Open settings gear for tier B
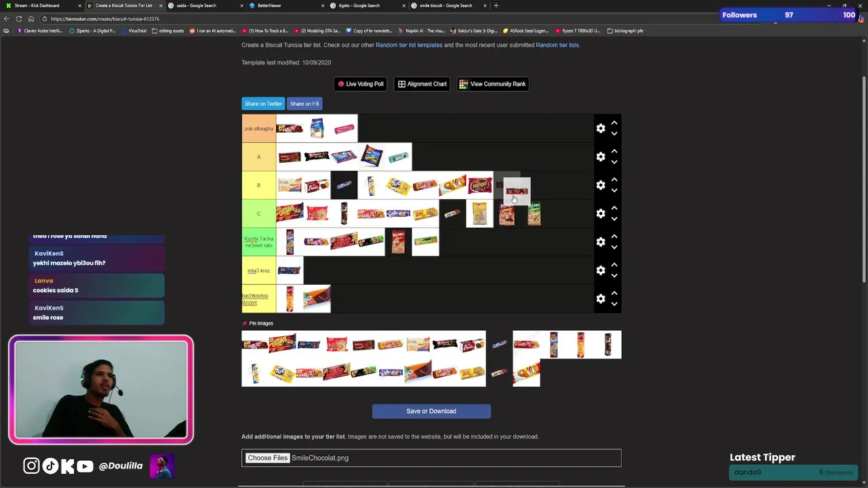 tap(600, 185)
